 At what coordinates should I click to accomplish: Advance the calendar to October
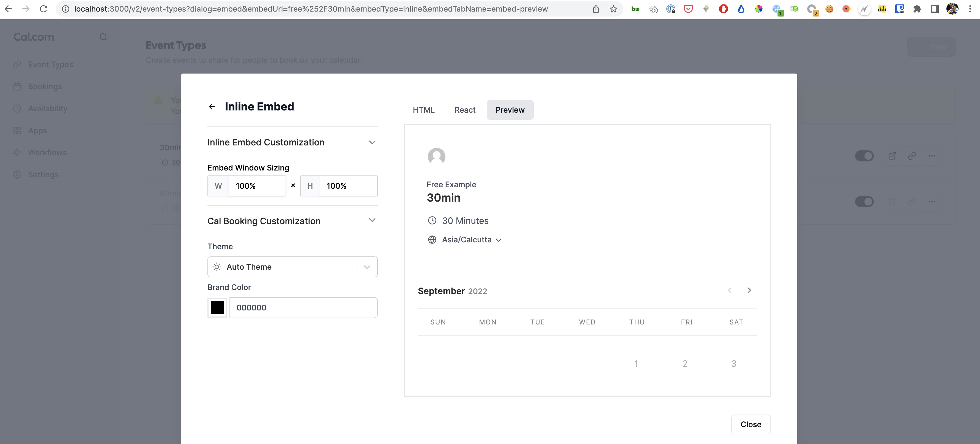pos(749,290)
